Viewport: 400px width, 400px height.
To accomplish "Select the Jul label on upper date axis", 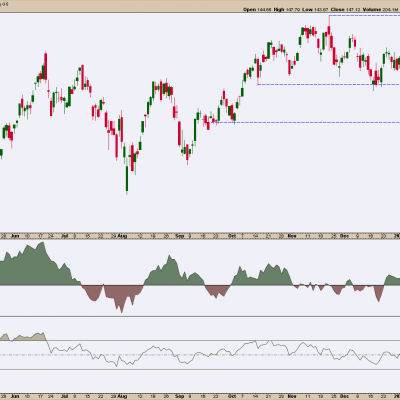I will tap(65, 236).
